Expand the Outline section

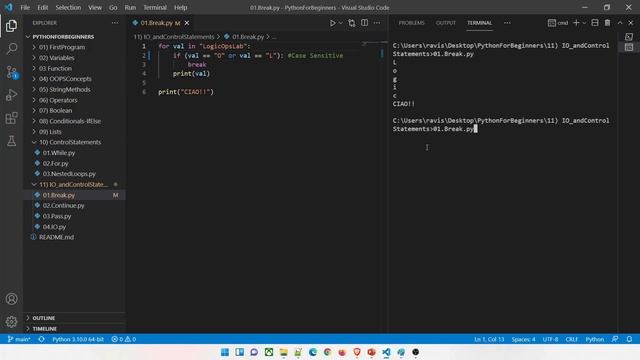point(74,318)
